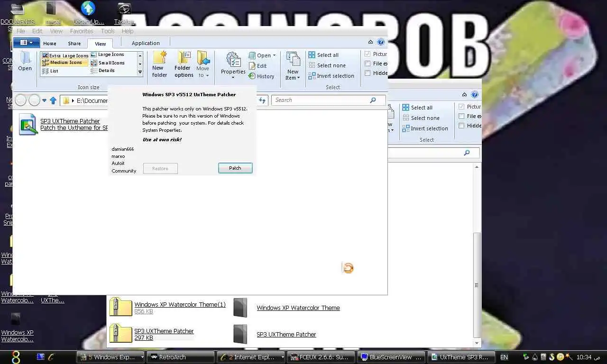Refresh the address bar location
This screenshot has height=364, width=607.
[x=263, y=100]
